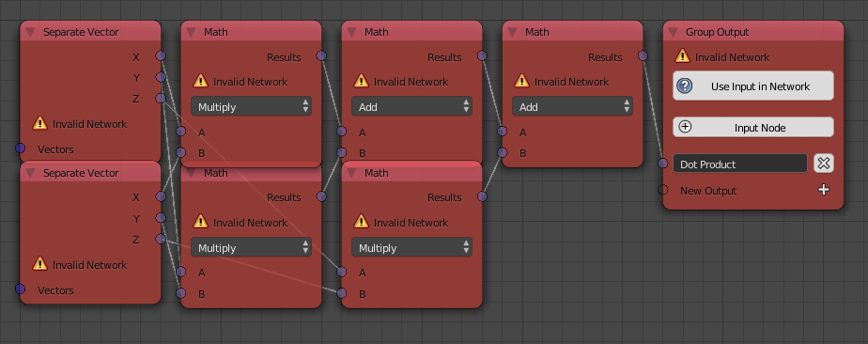
Task: Click the New Output empty socket
Action: (x=662, y=190)
